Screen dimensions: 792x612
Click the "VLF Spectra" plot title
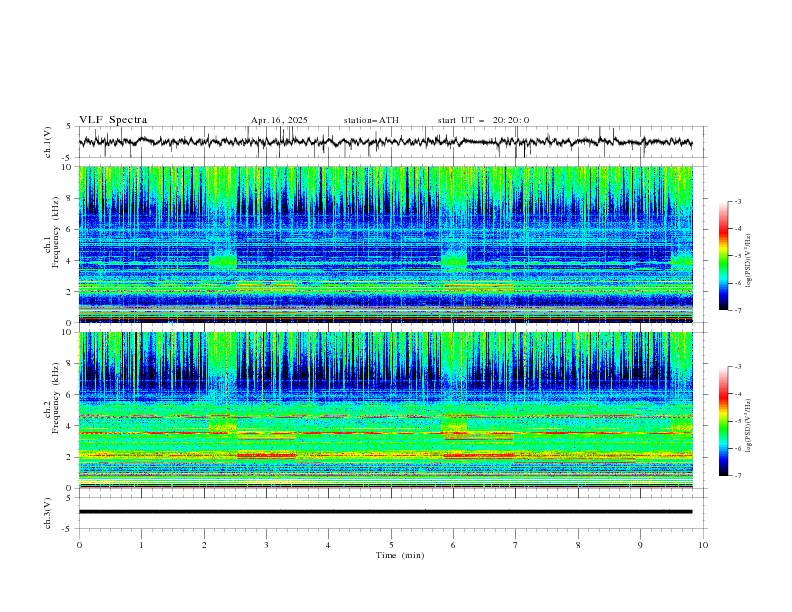tap(113, 120)
